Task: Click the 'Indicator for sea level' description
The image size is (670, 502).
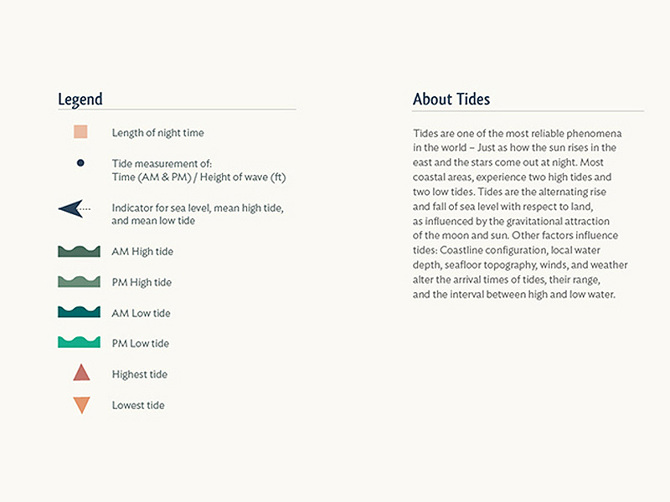Action: 197,208
